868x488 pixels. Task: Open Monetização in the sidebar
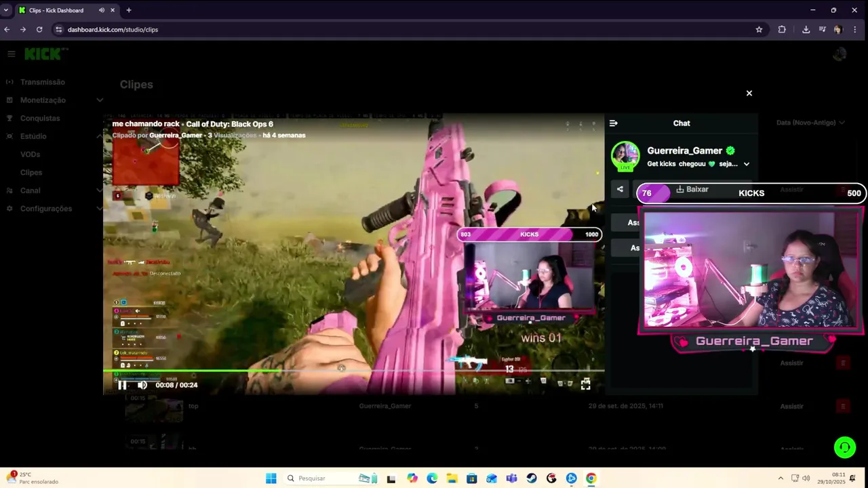pos(43,100)
